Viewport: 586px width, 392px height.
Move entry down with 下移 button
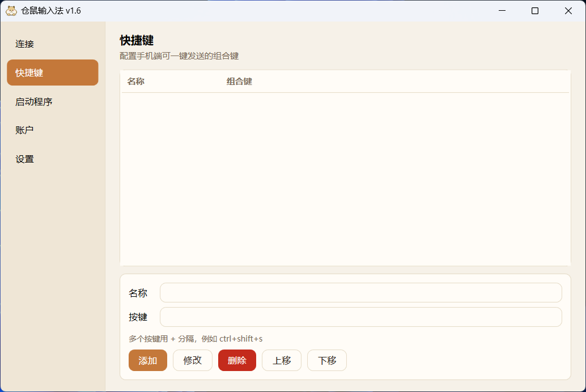point(327,360)
